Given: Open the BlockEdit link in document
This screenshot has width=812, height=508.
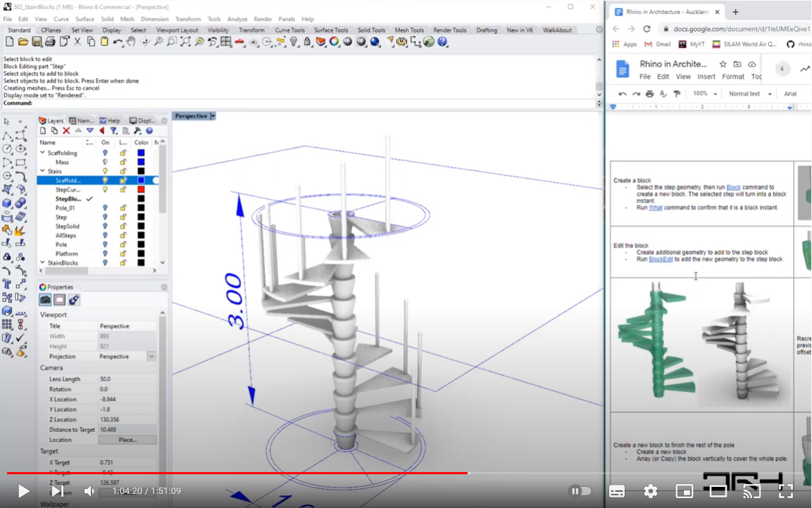Looking at the screenshot, I should (x=661, y=259).
